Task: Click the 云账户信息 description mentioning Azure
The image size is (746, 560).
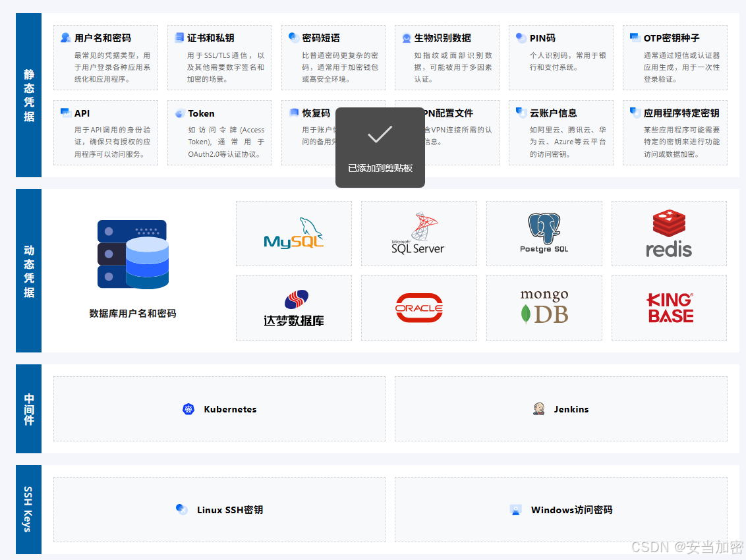Action: click(x=567, y=142)
